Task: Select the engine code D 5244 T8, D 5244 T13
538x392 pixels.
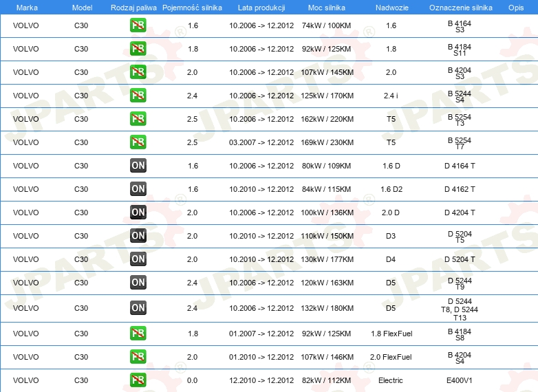Action: click(x=460, y=309)
